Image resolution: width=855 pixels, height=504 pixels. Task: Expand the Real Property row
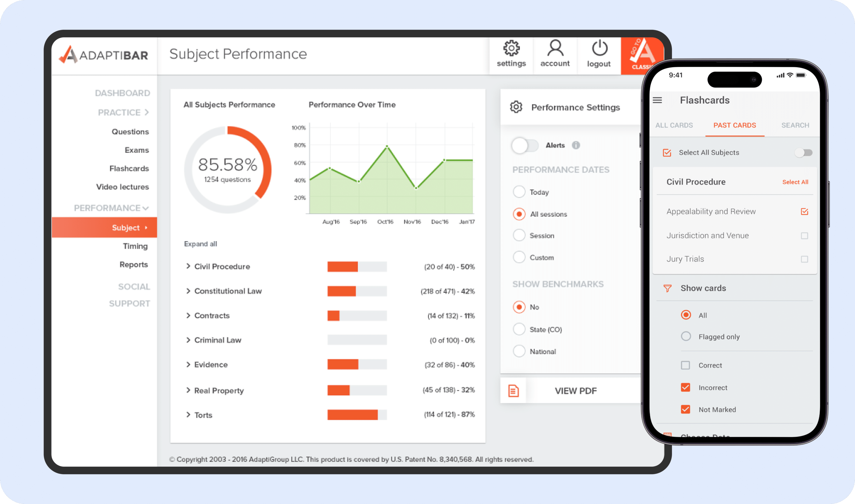(x=188, y=390)
